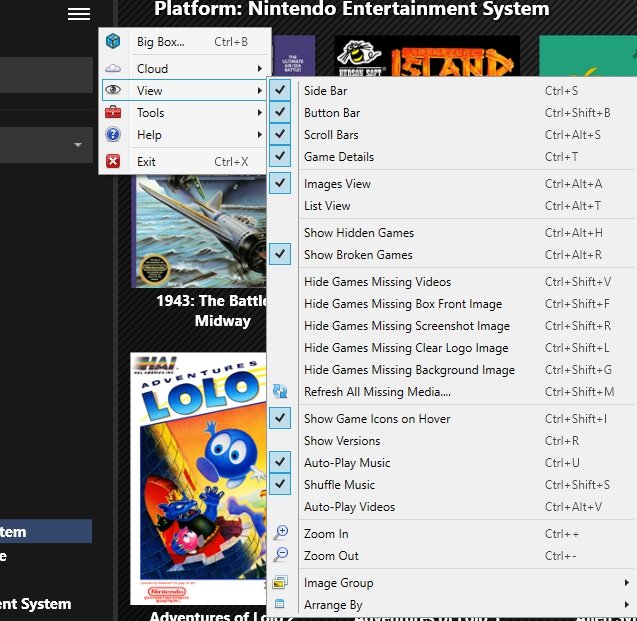The image size is (637, 621).
Task: Select Big Box... menu entry
Action: click(185, 41)
